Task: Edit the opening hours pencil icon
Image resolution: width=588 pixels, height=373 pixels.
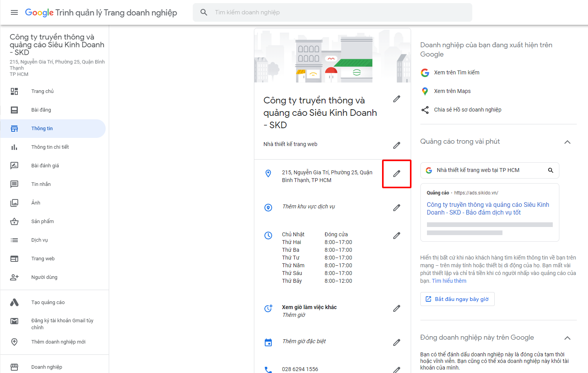Action: tap(396, 236)
